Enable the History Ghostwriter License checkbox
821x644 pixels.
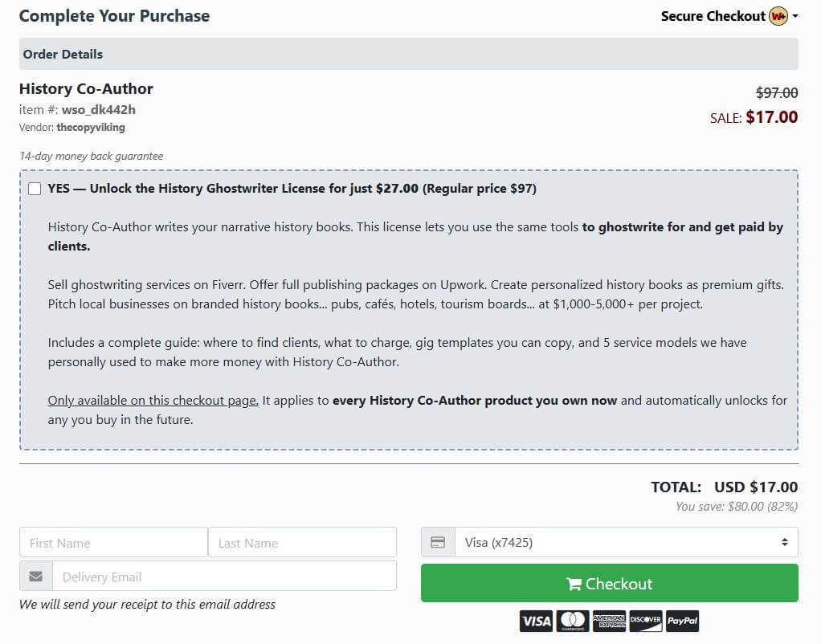click(x=35, y=189)
